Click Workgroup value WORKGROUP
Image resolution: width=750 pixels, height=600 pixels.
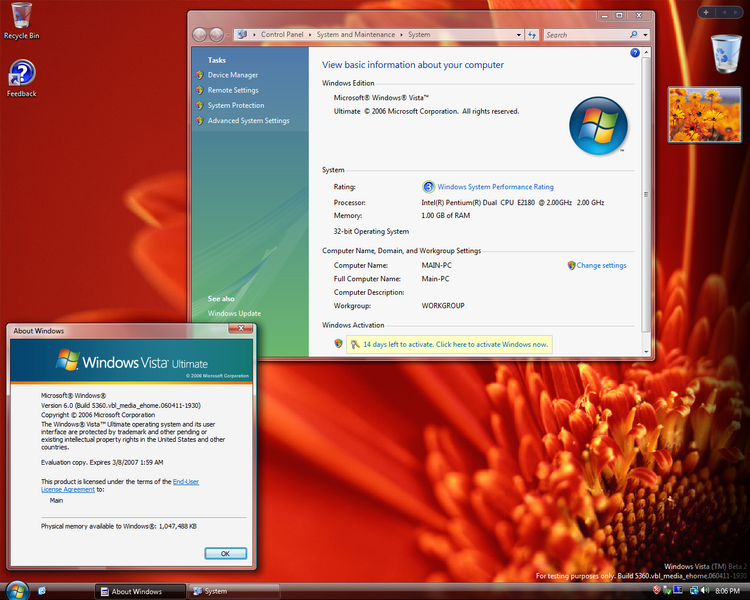443,306
